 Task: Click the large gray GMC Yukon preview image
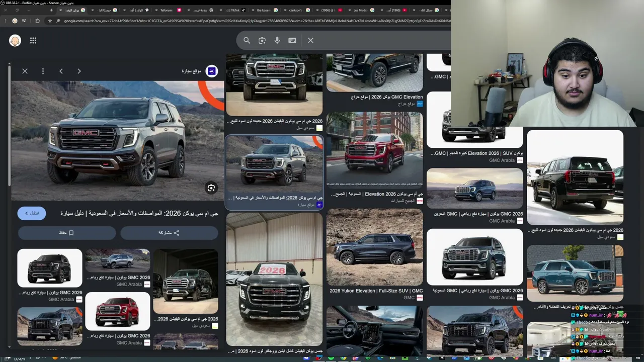(118, 141)
